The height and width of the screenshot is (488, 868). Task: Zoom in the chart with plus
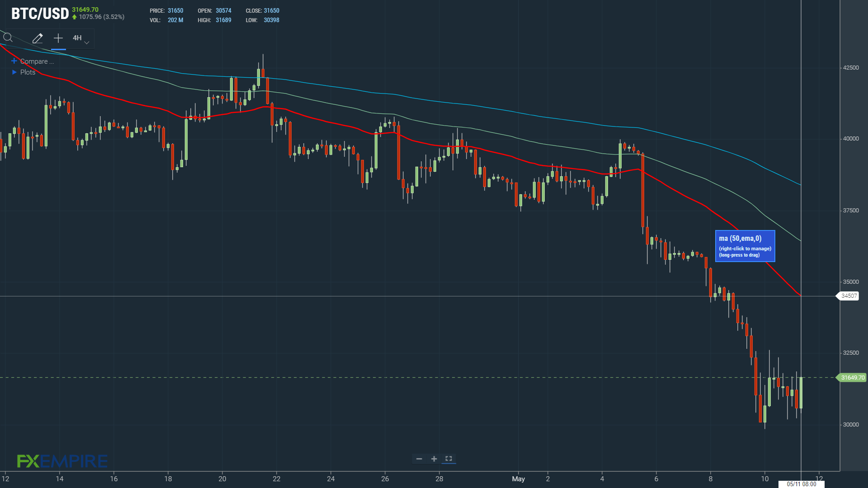(434, 459)
